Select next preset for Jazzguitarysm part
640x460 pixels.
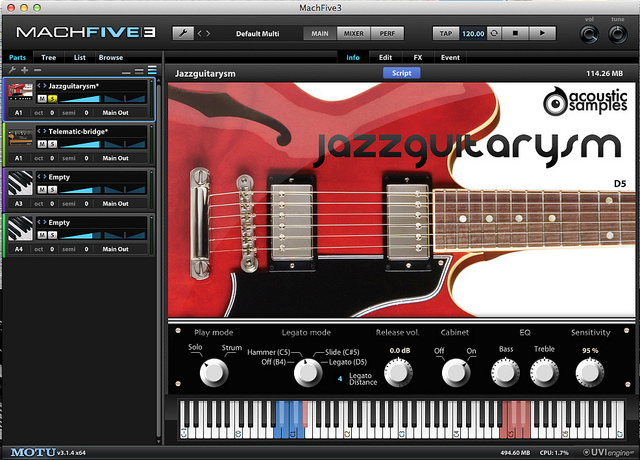(x=44, y=86)
